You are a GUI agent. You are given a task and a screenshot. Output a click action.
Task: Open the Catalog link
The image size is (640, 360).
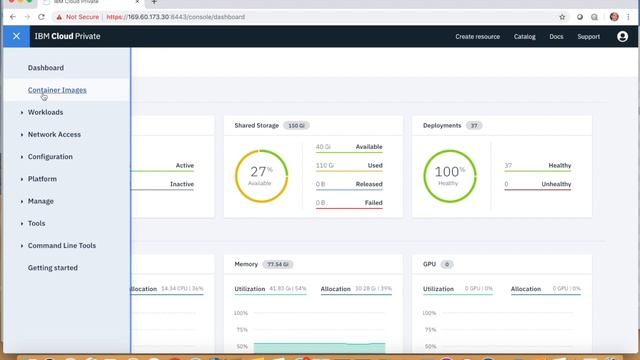point(524,36)
